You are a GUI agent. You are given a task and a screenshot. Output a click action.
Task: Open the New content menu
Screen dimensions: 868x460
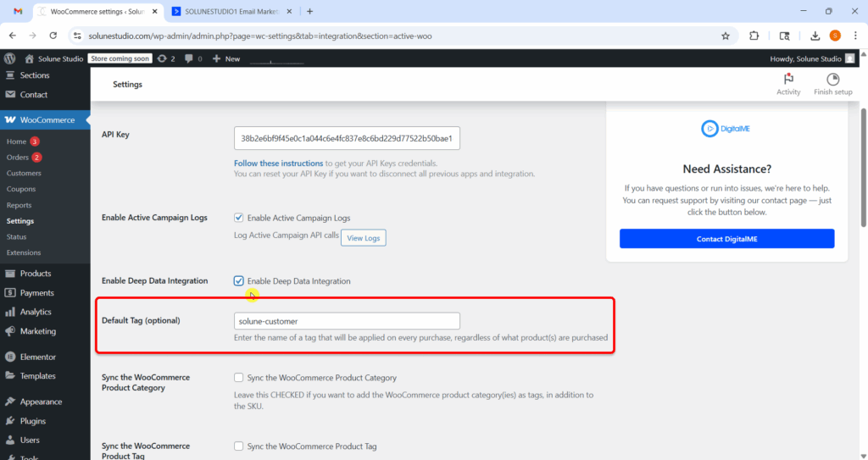[226, 58]
